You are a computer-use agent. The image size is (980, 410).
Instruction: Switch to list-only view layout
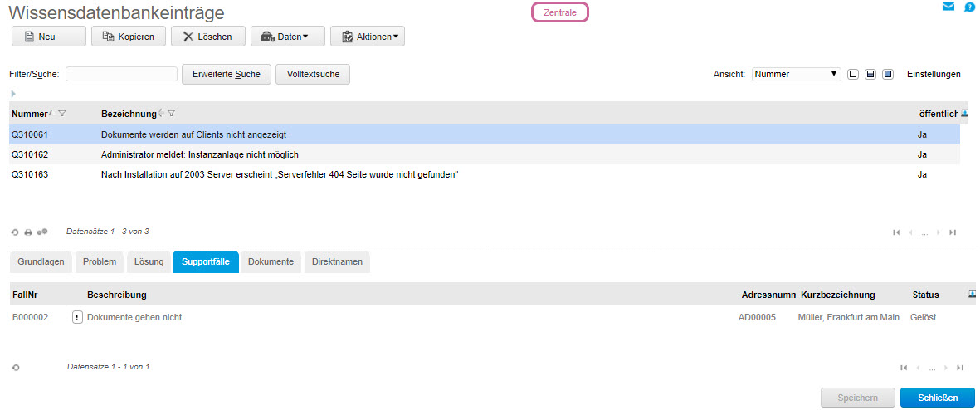tap(852, 75)
